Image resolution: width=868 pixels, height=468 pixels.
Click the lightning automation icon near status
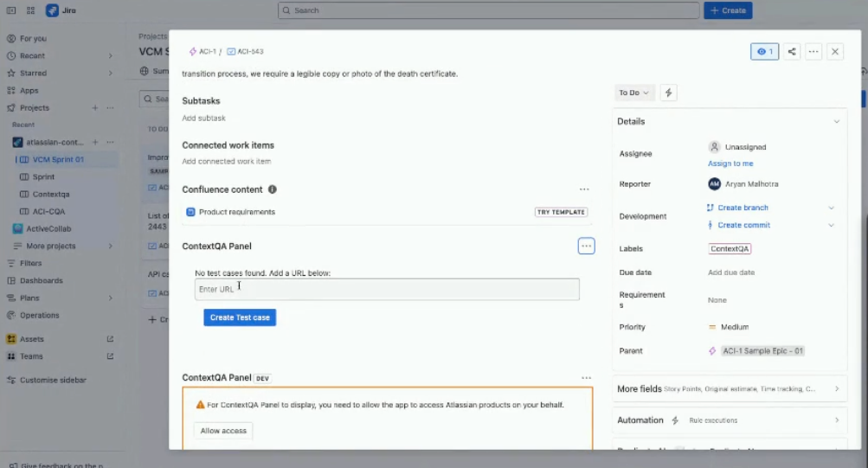(x=668, y=93)
